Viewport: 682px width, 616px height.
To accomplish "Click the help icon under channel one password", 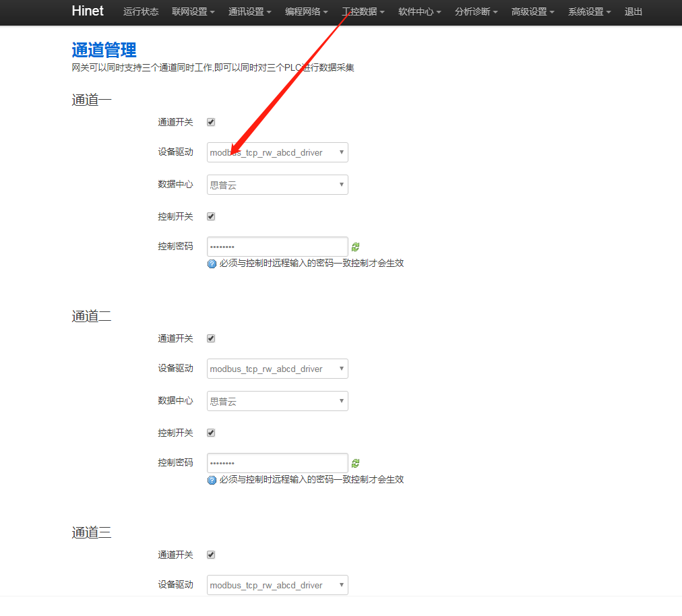I will [x=212, y=264].
